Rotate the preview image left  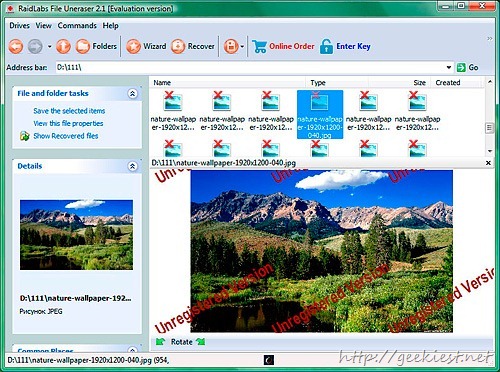point(161,342)
